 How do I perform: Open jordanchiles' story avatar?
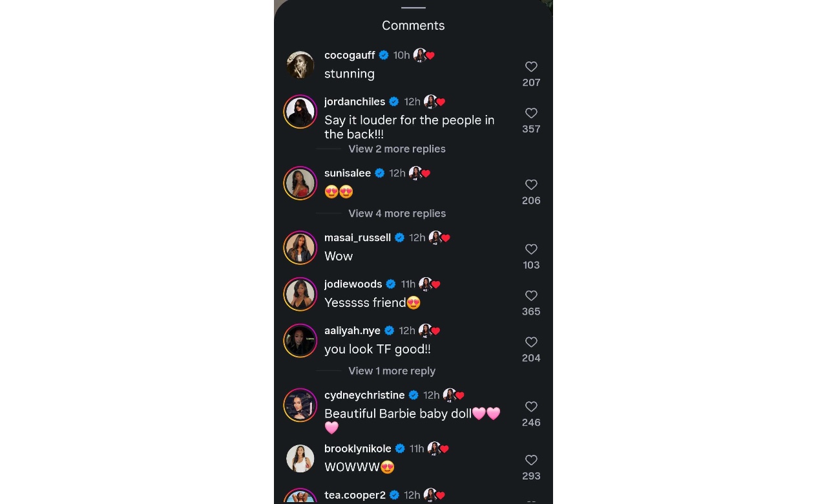300,112
